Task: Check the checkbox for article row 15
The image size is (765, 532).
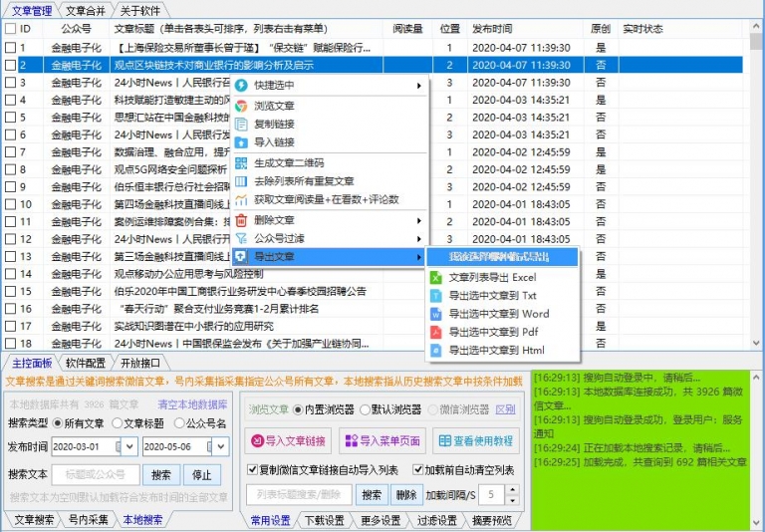Action: 10,291
